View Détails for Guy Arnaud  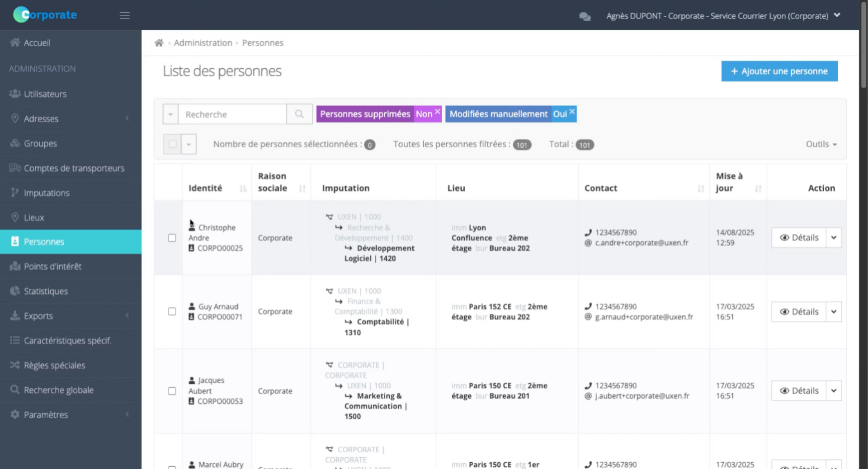click(799, 312)
